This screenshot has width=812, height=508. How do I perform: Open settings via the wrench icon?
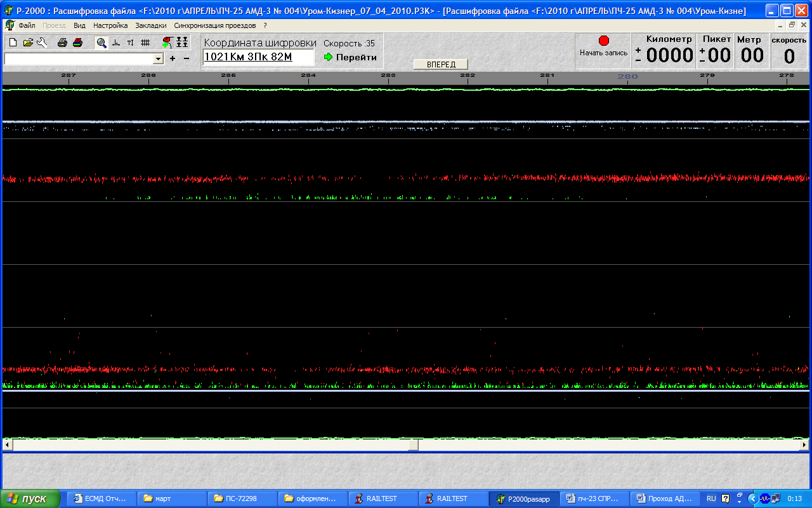tap(42, 43)
